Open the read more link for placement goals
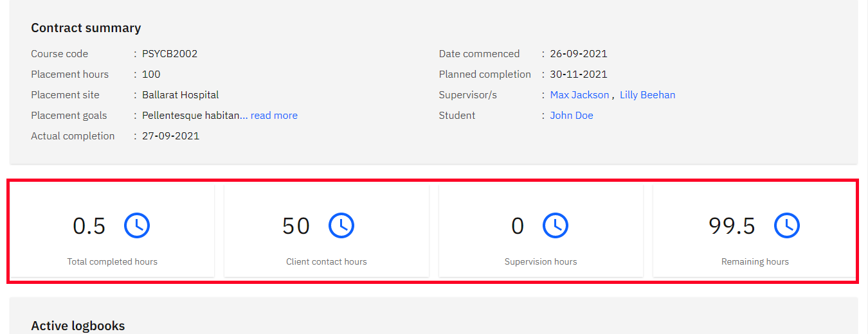 (x=274, y=116)
